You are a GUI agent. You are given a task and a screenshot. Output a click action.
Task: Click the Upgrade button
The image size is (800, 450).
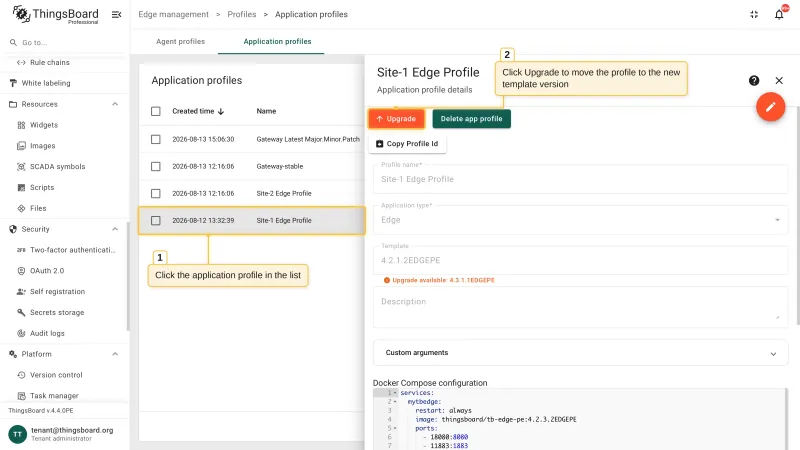396,119
